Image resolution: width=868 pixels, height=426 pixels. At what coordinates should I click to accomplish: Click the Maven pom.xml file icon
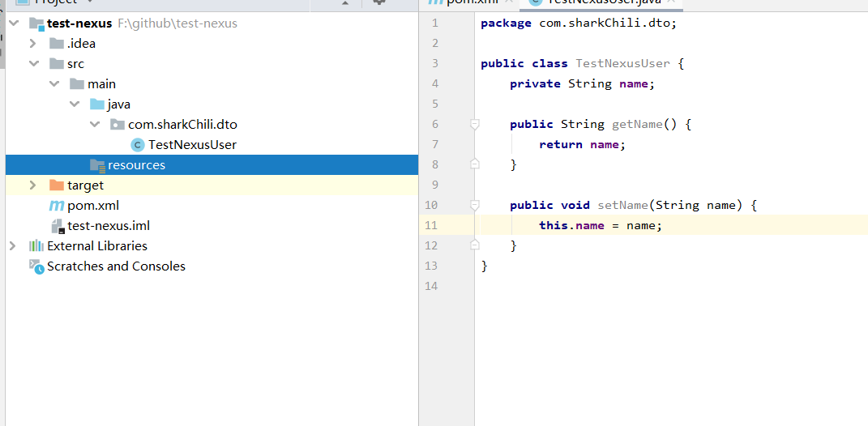coord(57,206)
